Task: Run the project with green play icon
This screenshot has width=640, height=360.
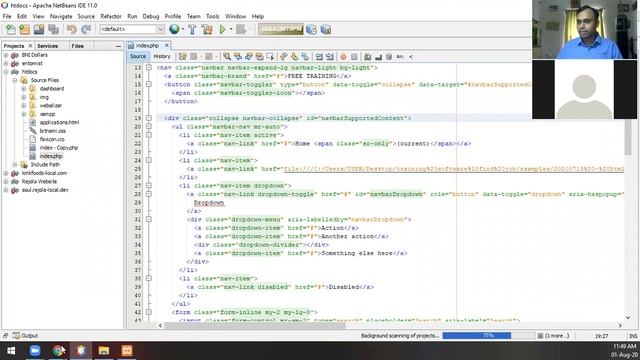Action: (x=222, y=29)
